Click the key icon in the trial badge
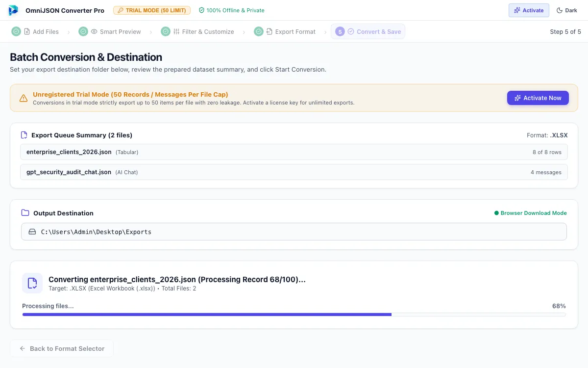 point(121,10)
